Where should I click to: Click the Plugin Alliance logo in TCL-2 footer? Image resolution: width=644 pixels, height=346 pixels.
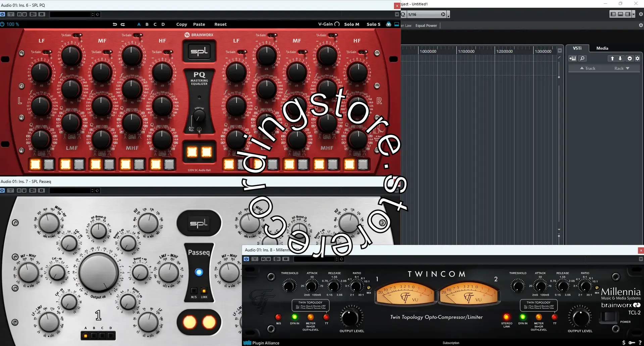click(x=261, y=343)
